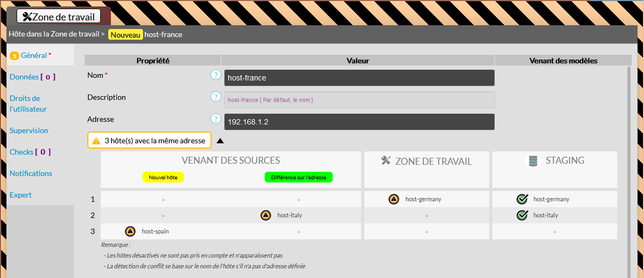644x278 pixels.
Task: Click the help icon next to Description
Action: coord(216,97)
